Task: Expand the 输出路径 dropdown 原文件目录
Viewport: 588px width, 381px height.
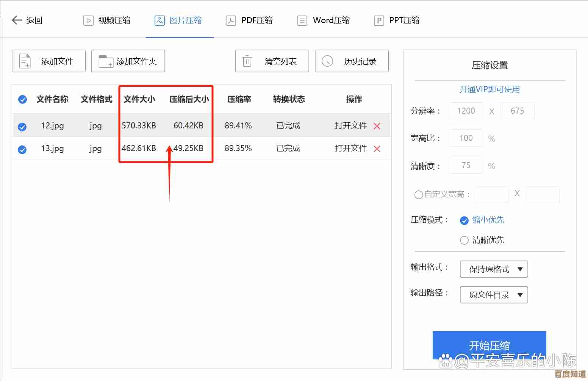Action: click(x=494, y=295)
